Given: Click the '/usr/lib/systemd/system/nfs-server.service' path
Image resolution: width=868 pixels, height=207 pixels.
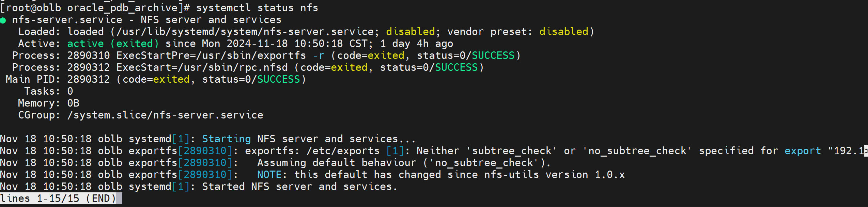Looking at the screenshot, I should tap(245, 32).
